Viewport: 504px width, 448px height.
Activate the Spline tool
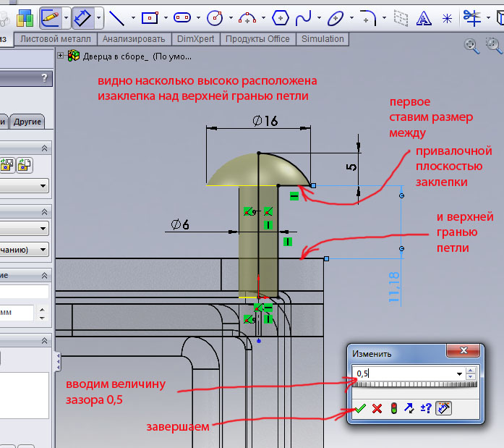(x=304, y=16)
